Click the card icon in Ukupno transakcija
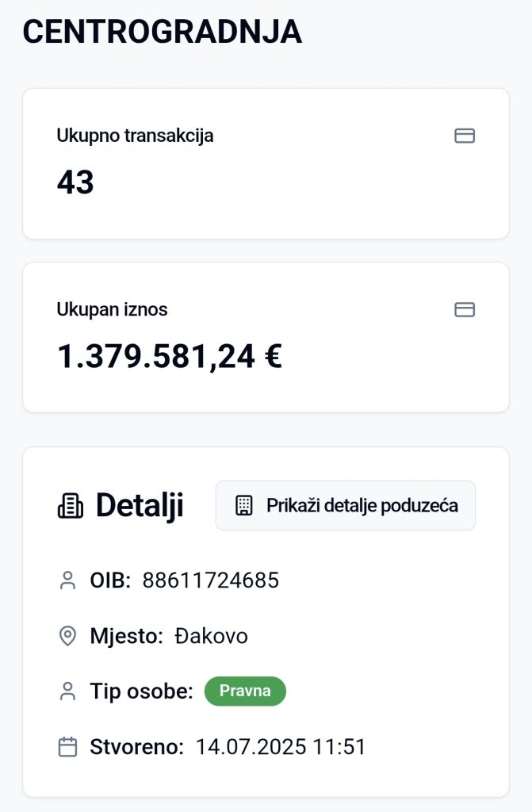 [464, 136]
